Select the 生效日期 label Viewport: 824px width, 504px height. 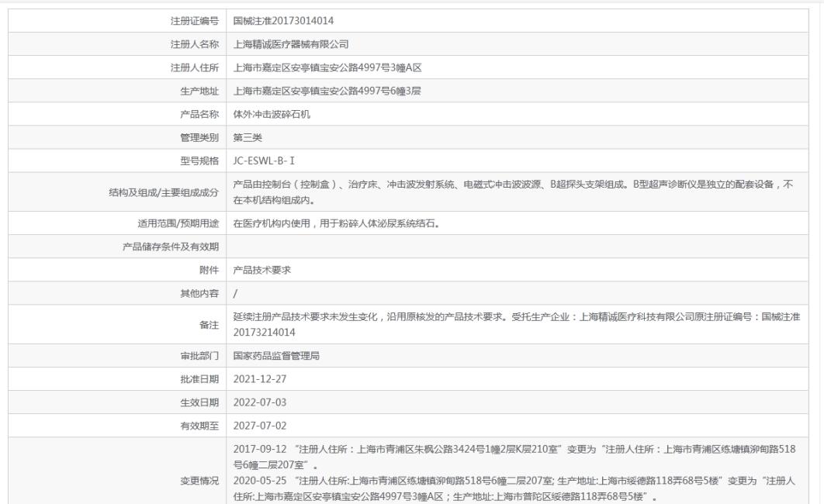click(199, 402)
